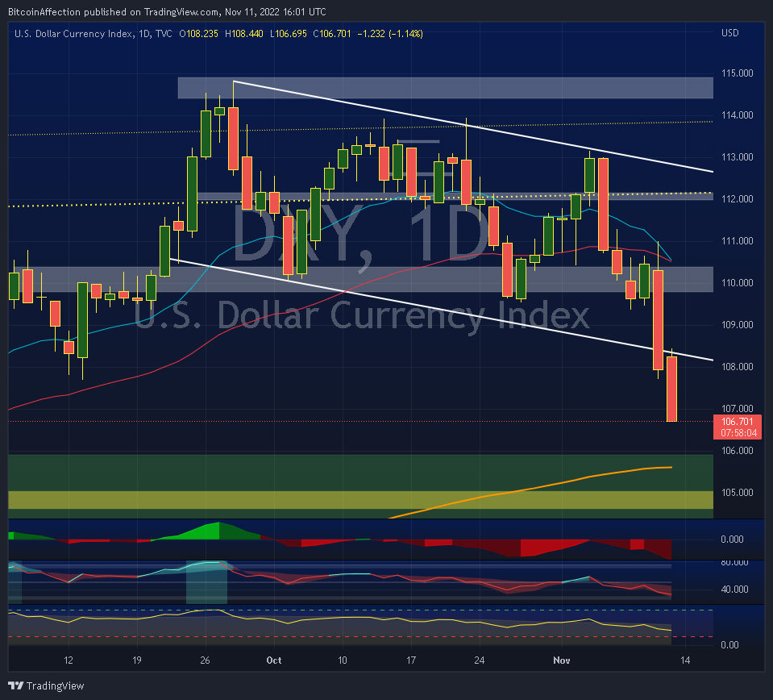Screen dimensions: 773x700
Task: Click the change value −1.232 (−1.14%)
Action: pos(390,34)
